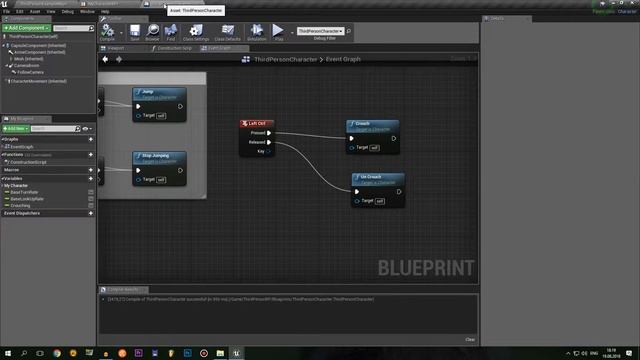Click the My Blueprint search magnifier icon
The width and height of the screenshot is (640, 360).
tap(78, 129)
